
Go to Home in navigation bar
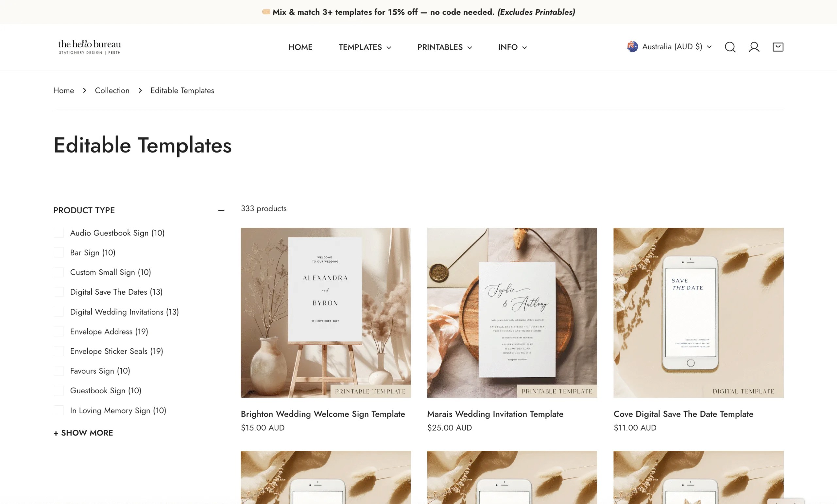tap(300, 47)
